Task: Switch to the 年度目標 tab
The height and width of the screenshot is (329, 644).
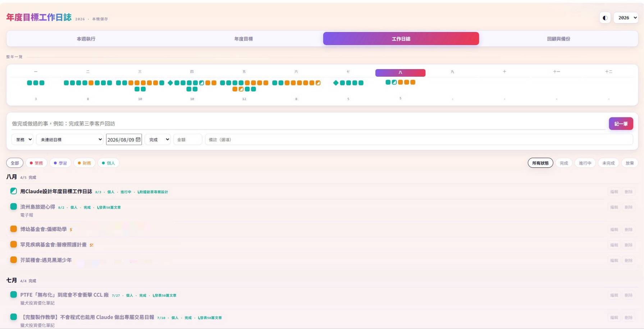Action: [x=243, y=39]
